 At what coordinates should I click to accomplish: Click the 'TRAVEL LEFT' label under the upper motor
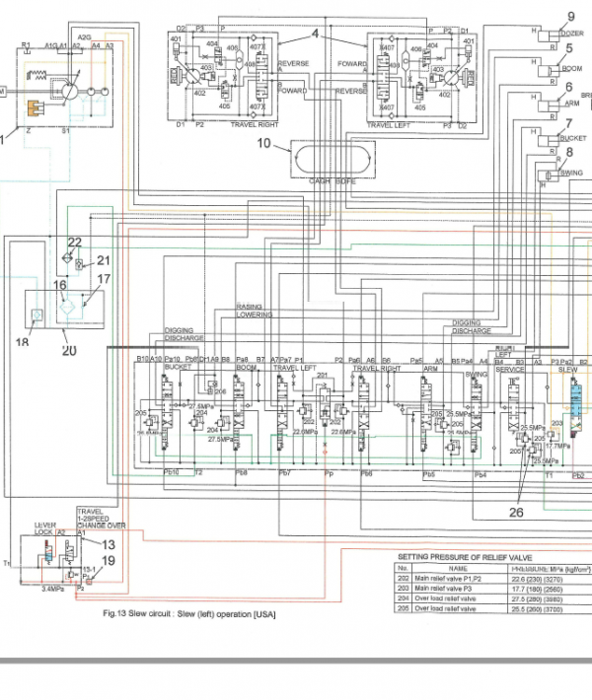coord(389,125)
